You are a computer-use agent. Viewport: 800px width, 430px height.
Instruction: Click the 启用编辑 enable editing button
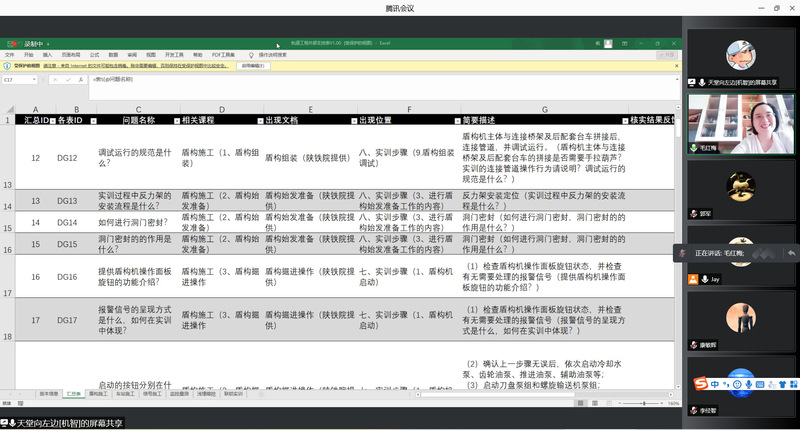coord(254,66)
